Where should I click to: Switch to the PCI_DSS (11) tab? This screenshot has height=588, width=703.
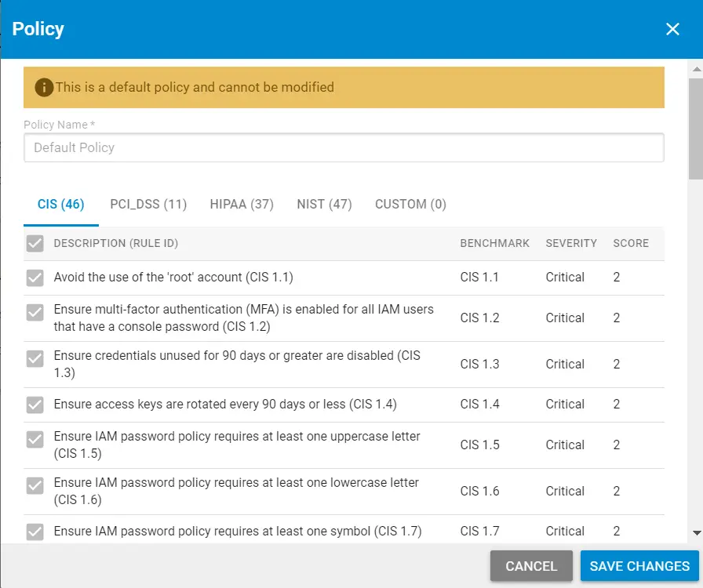pyautogui.click(x=148, y=205)
